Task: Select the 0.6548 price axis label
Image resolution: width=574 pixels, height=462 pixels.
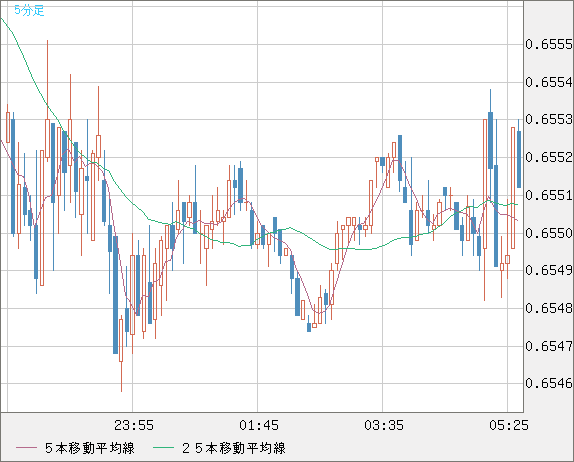Action: [549, 308]
